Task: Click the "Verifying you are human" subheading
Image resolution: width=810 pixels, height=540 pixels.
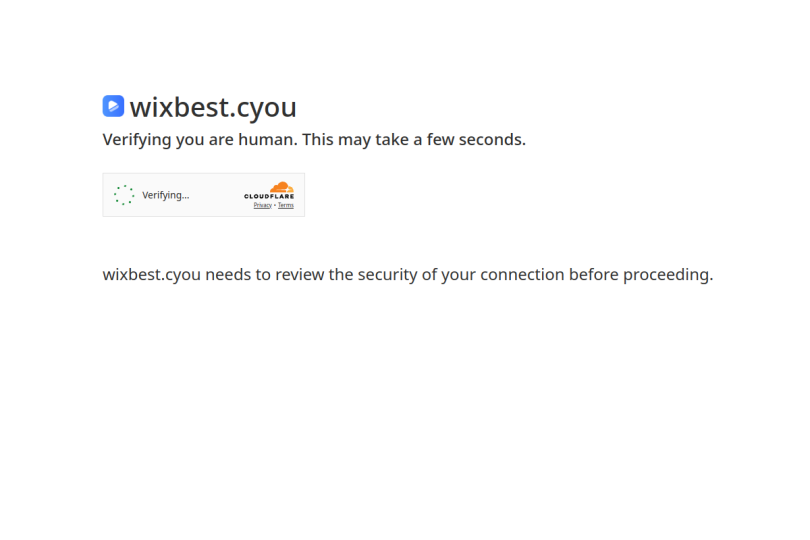Action: pyautogui.click(x=200, y=140)
